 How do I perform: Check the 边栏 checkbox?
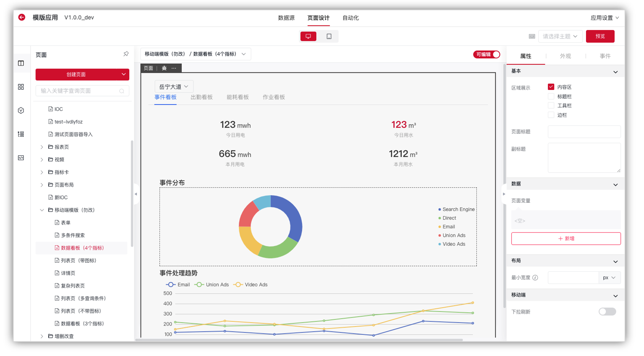tap(551, 115)
